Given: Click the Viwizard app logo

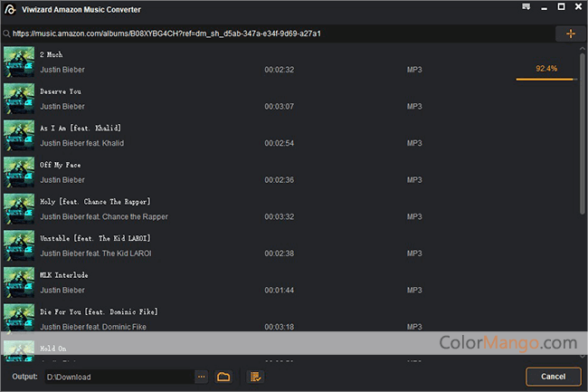Looking at the screenshot, I should click(9, 9).
